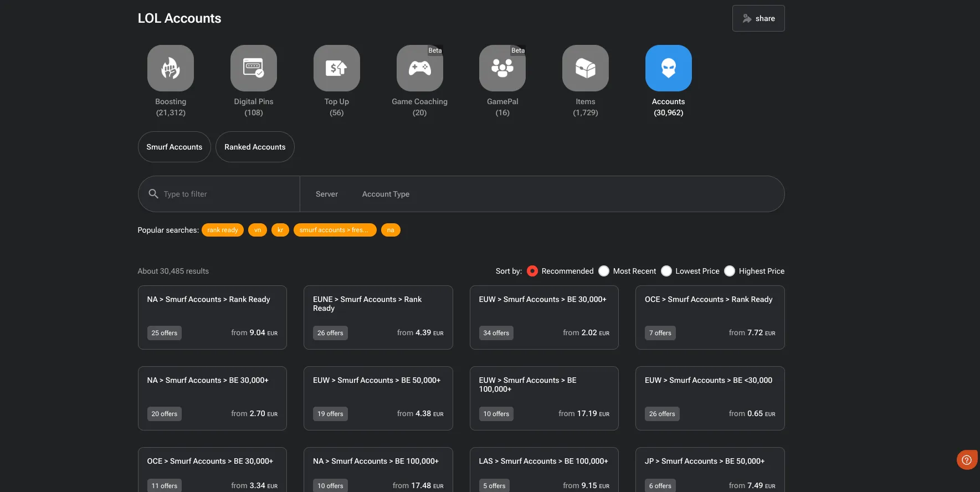Open EUW Smurf Accounts BE 30,000+ card
Screen dimensions: 980x492
[x=544, y=317]
